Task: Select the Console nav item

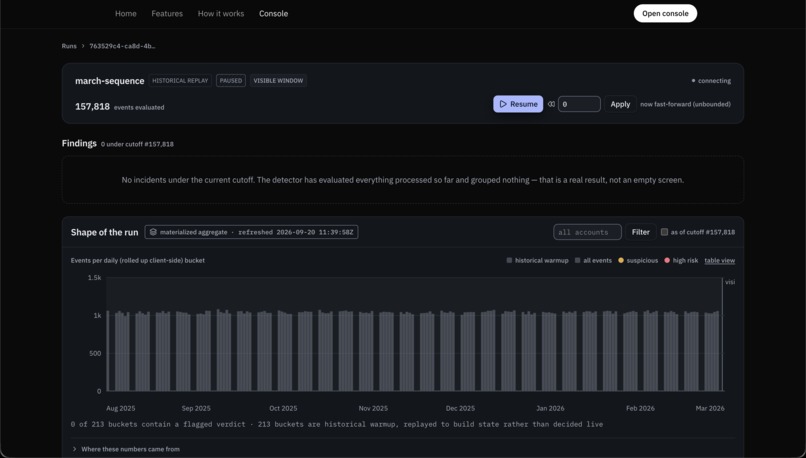Action: (x=273, y=13)
